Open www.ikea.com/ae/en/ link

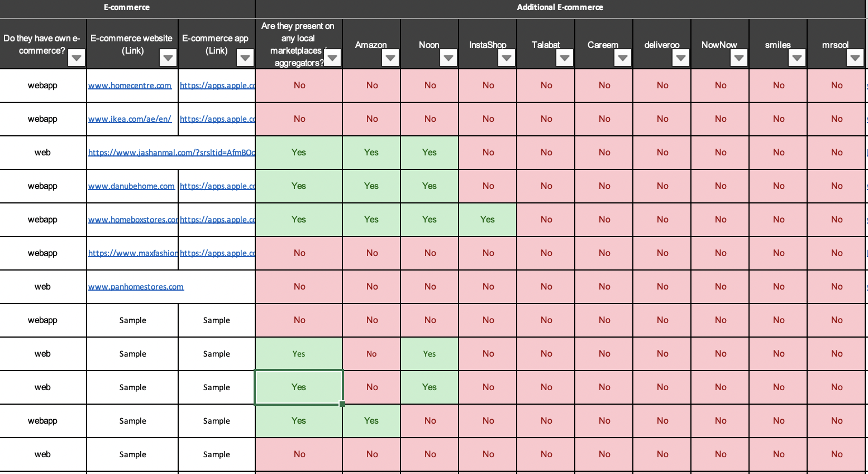130,119
